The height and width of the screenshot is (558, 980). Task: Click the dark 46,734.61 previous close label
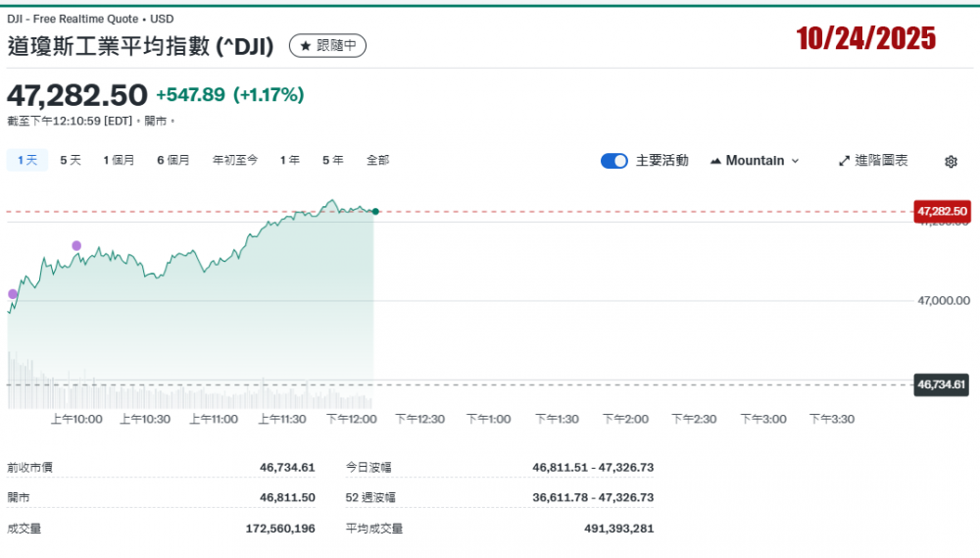coord(942,384)
